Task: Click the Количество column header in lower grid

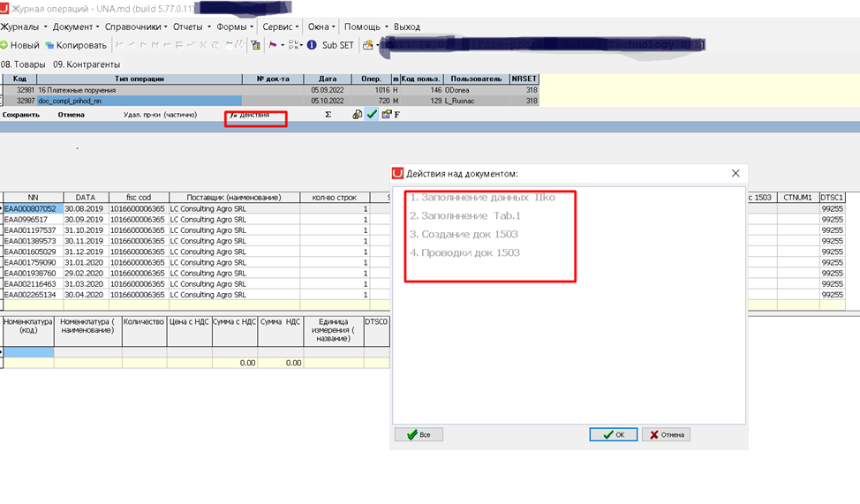Action: [x=144, y=331]
